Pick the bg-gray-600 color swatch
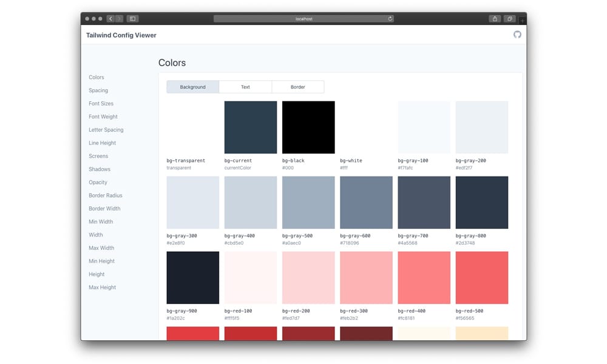 click(366, 203)
